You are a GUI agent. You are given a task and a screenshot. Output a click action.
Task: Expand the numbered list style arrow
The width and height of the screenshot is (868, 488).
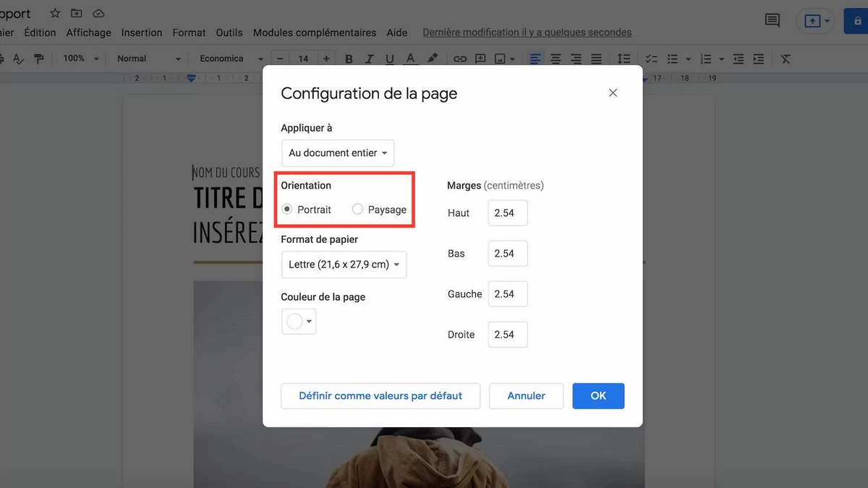pyautogui.click(x=722, y=59)
